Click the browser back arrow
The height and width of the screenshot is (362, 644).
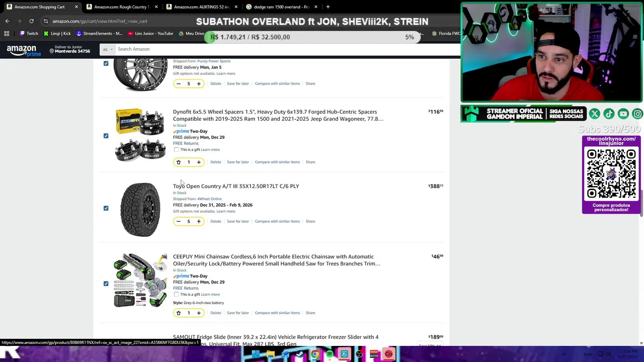click(x=7, y=21)
